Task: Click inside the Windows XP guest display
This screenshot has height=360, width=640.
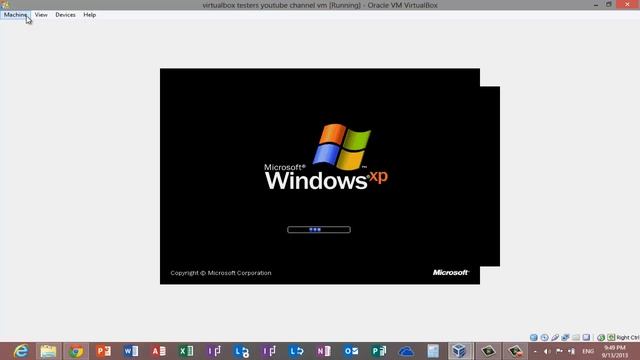Action: 320,176
